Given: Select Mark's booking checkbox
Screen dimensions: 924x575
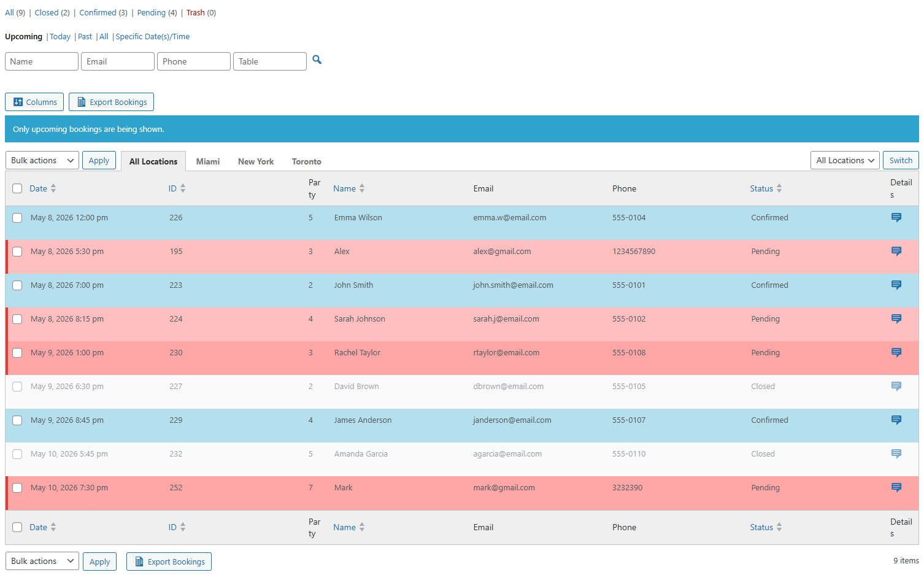Looking at the screenshot, I should 17,488.
